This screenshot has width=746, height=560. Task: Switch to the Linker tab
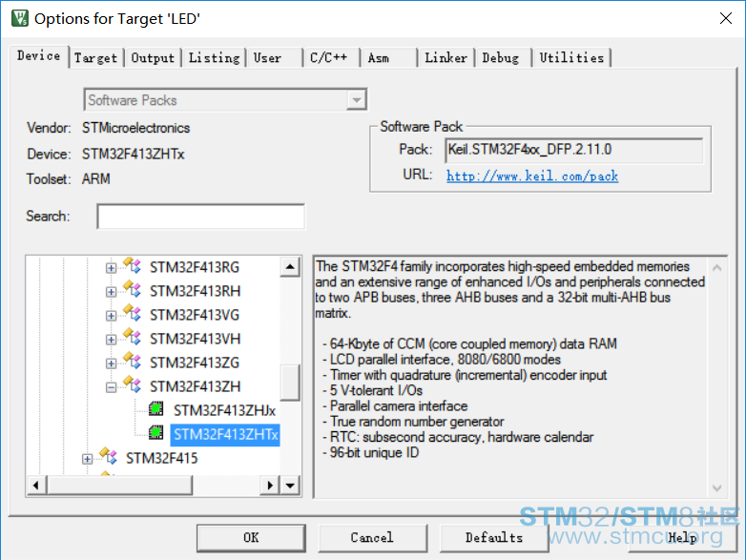(x=446, y=58)
